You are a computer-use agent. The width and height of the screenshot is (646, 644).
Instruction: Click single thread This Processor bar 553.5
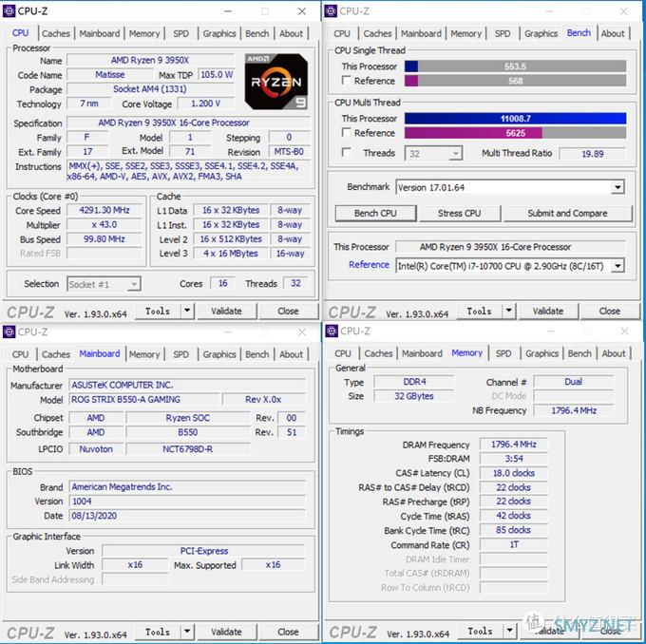point(516,66)
